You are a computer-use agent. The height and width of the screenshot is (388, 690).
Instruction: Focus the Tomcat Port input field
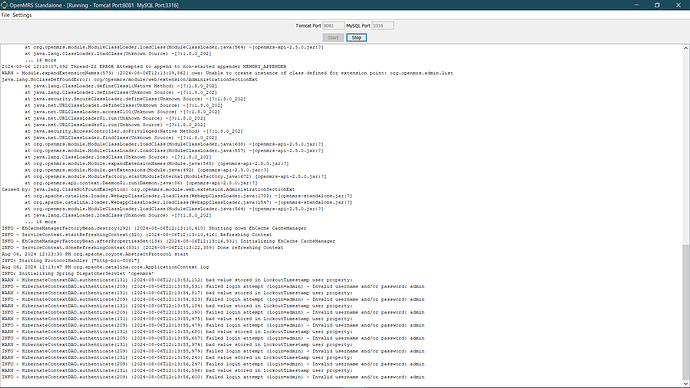tap(333, 26)
